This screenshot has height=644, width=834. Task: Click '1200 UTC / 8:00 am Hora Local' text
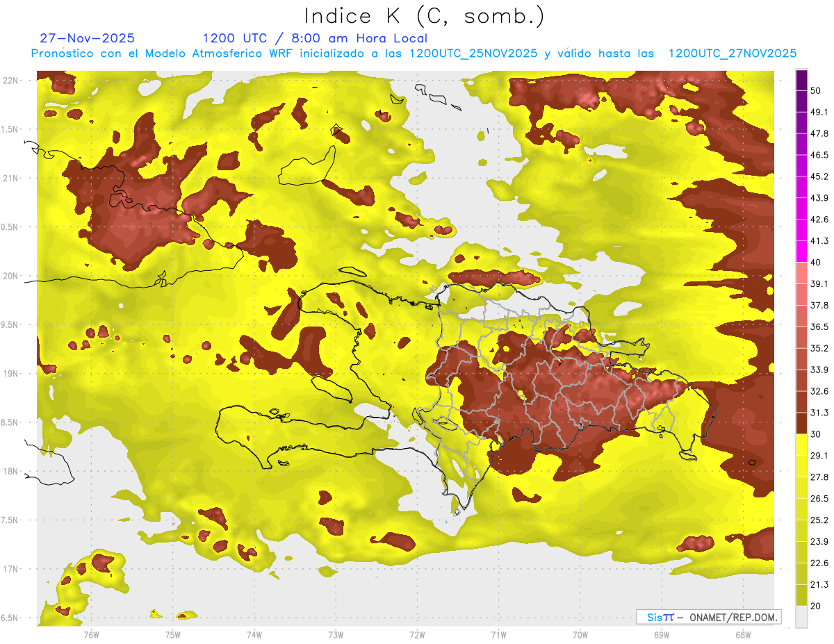pos(315,38)
